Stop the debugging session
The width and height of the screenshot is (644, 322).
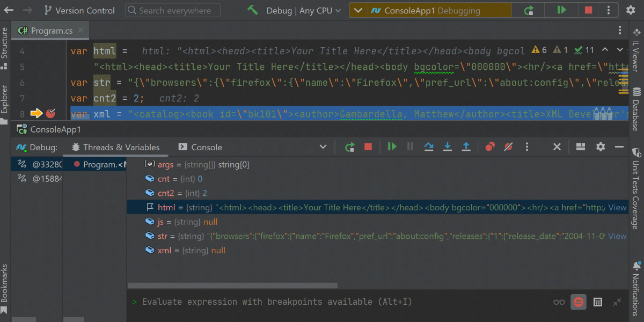(368, 147)
